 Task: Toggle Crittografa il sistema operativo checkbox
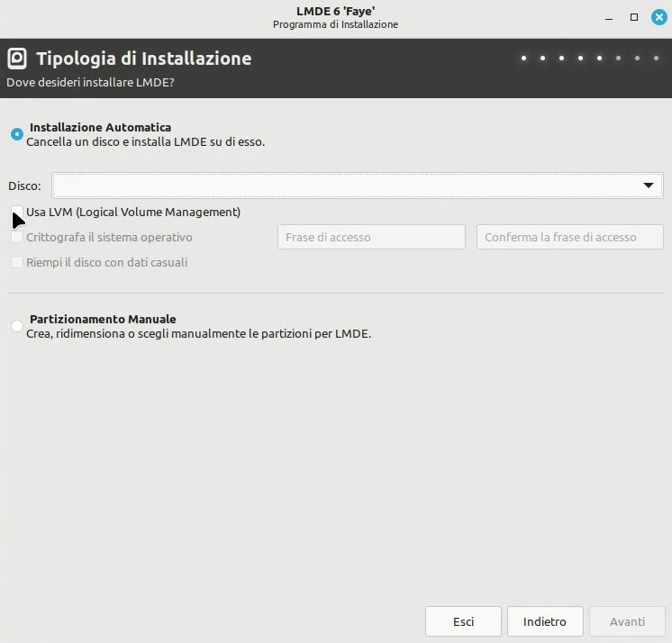[17, 237]
